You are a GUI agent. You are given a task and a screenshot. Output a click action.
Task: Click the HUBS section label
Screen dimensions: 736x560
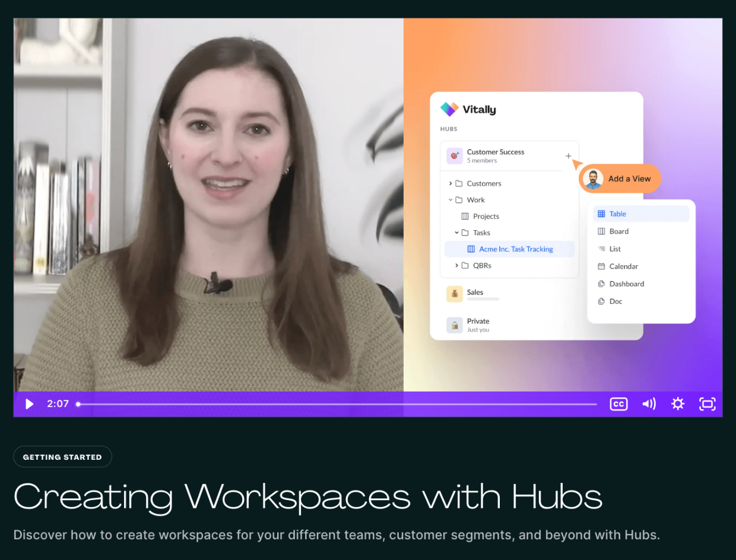tap(449, 129)
